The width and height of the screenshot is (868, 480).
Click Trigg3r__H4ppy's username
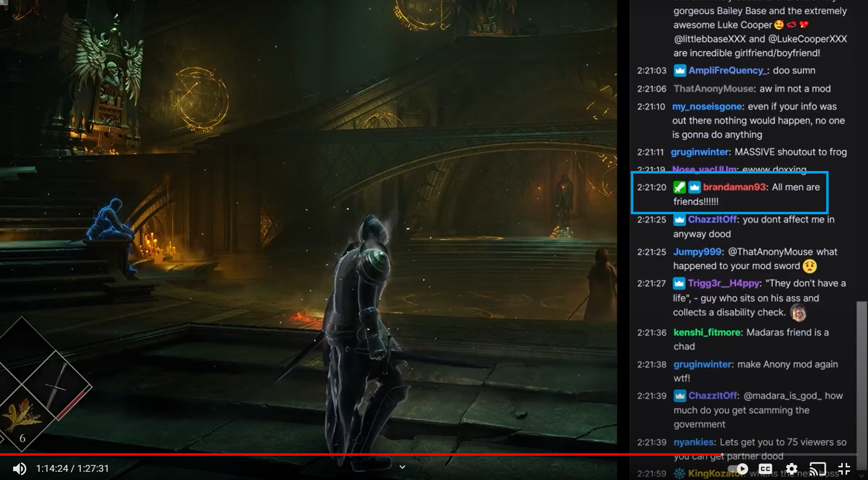click(724, 283)
